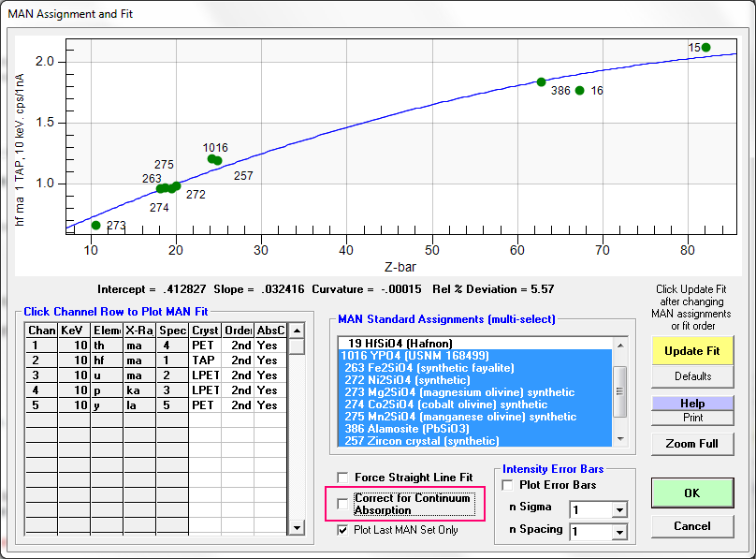Confirm with the OK button
This screenshot has height=559, width=756.
693,493
